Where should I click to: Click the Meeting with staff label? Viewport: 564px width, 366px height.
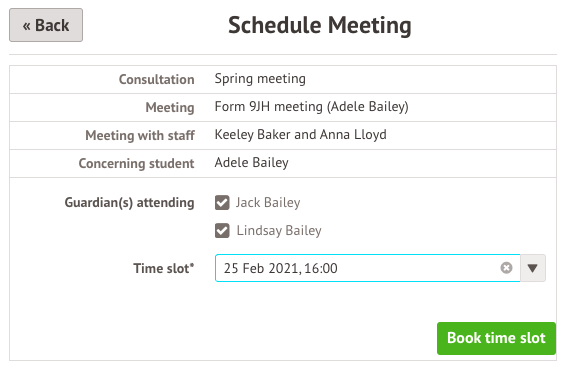(x=140, y=136)
